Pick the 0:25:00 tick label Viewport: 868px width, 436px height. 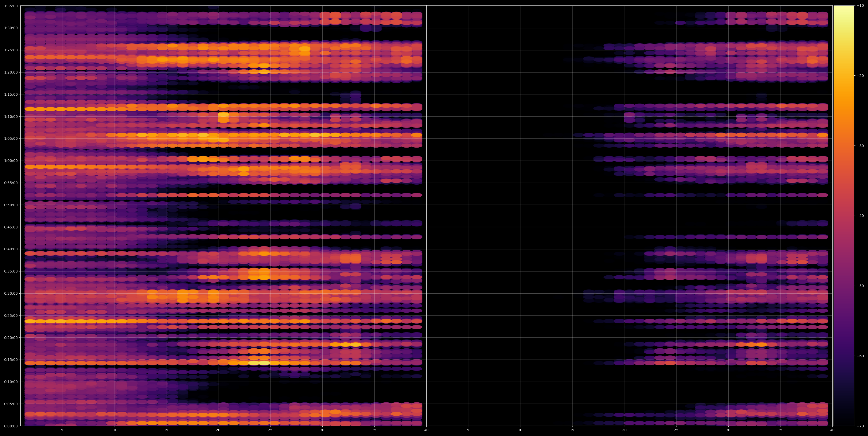point(11,315)
